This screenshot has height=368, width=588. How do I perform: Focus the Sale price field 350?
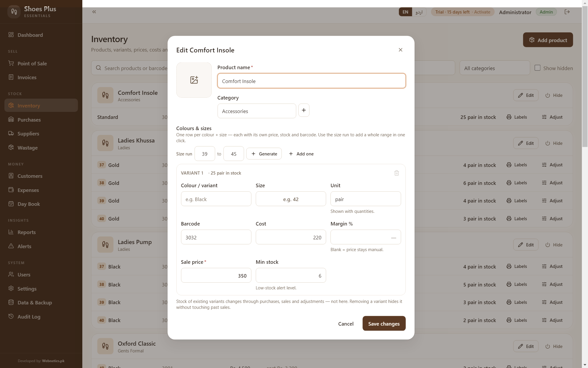point(216,275)
